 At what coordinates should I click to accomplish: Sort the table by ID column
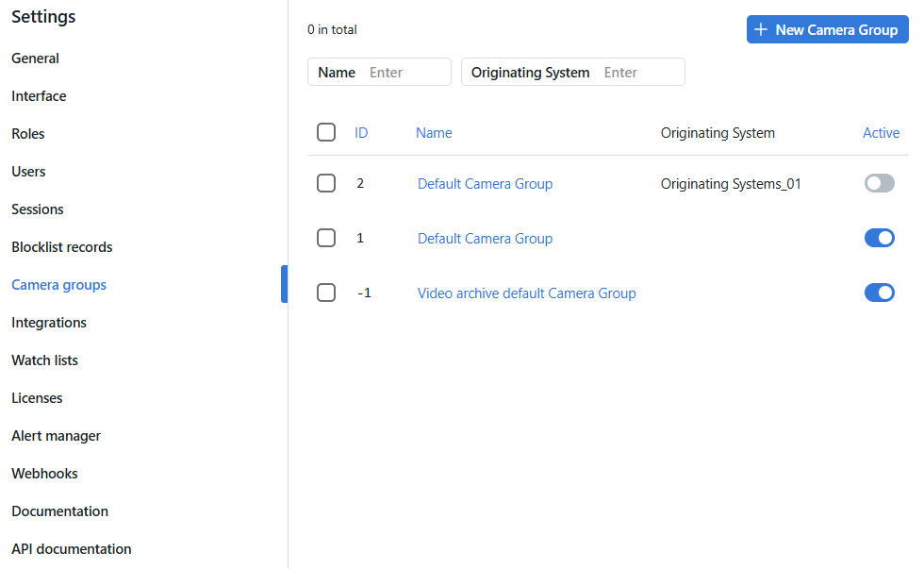click(x=361, y=133)
